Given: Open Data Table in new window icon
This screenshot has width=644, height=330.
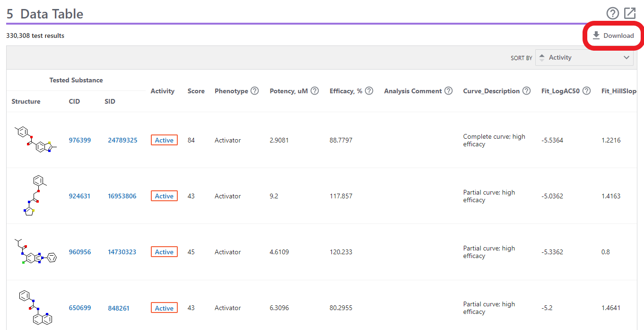Looking at the screenshot, I should [x=630, y=13].
